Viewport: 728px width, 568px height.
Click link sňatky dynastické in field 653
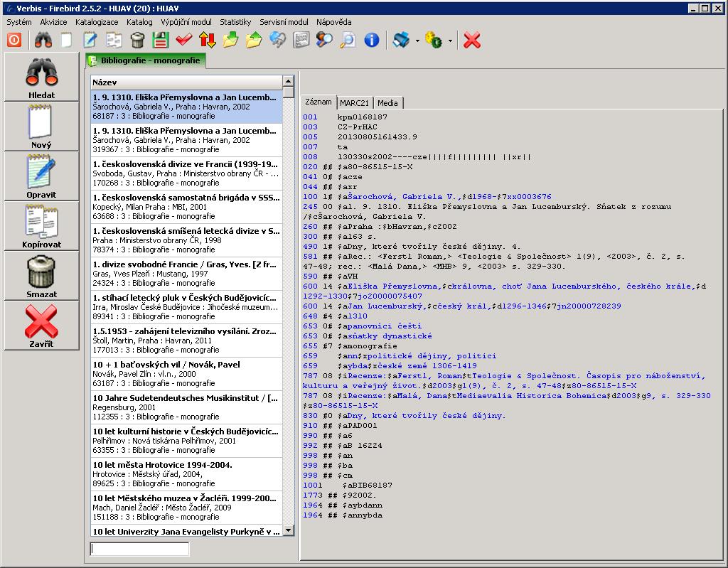point(390,336)
